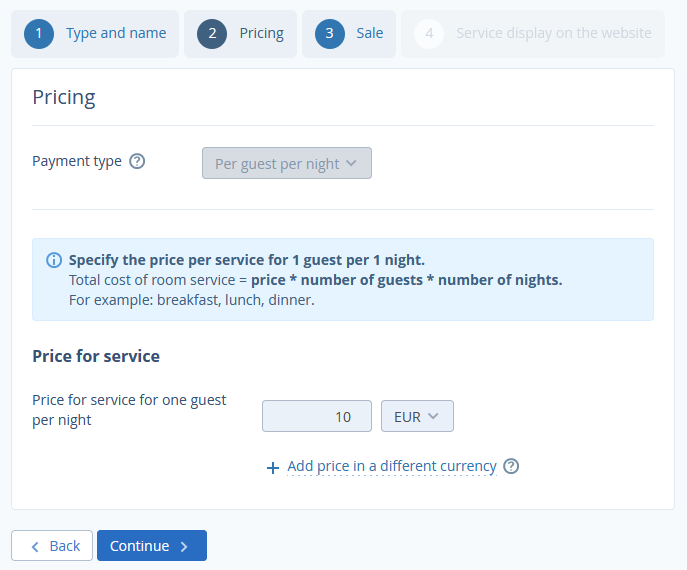Click Add price in a different currency

392,466
